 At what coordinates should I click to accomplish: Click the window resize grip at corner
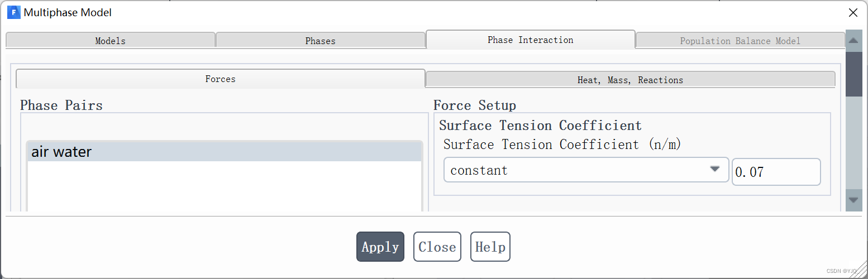click(861, 272)
